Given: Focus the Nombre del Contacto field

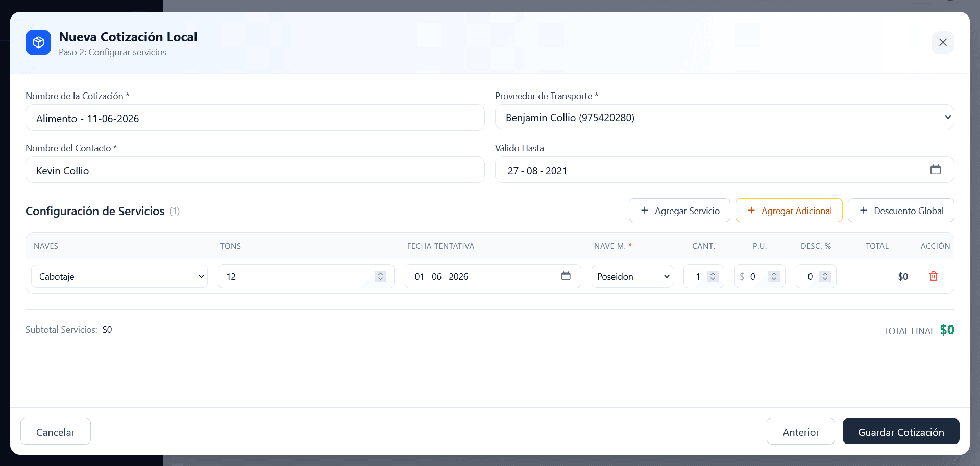Looking at the screenshot, I should (255, 170).
